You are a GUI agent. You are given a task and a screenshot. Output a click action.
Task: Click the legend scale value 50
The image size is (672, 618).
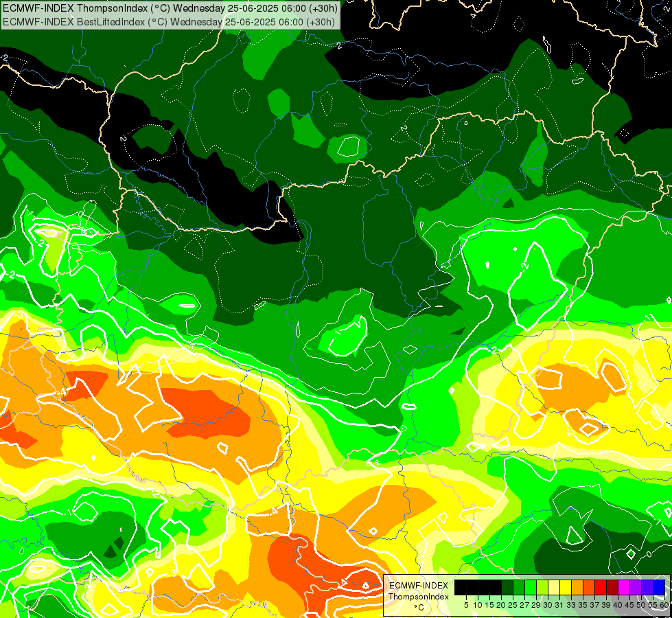pyautogui.click(x=641, y=605)
